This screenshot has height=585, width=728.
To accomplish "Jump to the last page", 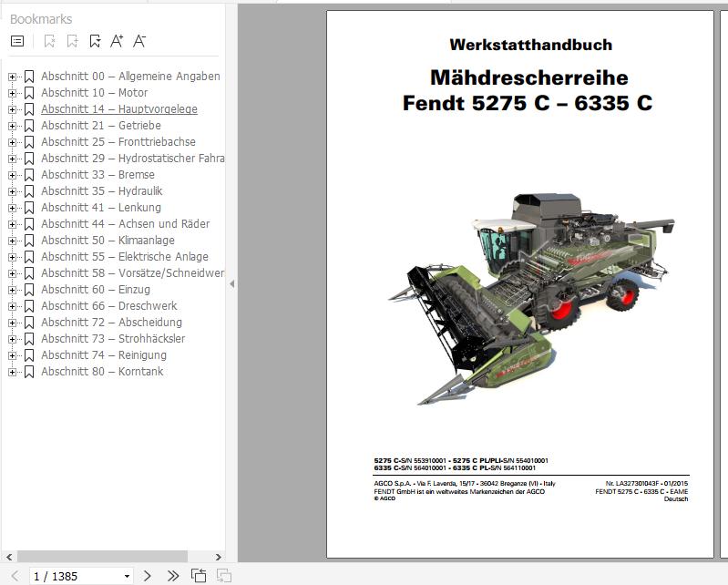I will 173,576.
